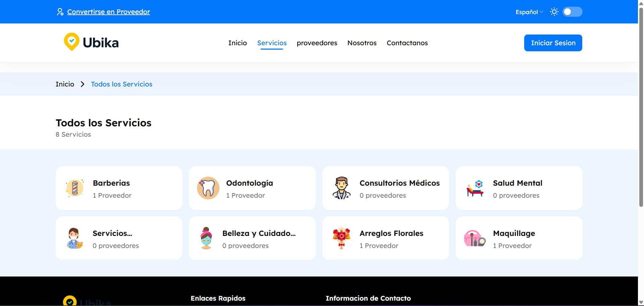The height and width of the screenshot is (306, 644).
Task: Toggle the dark mode switch
Action: point(572,12)
